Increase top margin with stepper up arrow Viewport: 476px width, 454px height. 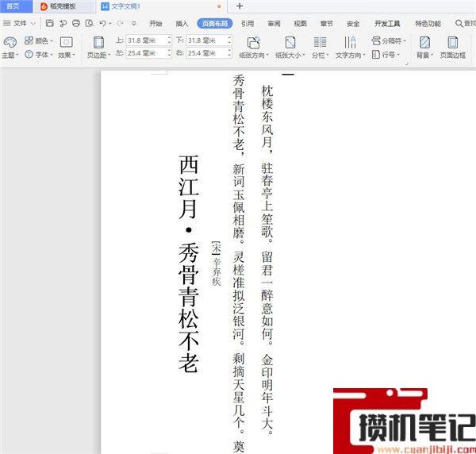169,38
